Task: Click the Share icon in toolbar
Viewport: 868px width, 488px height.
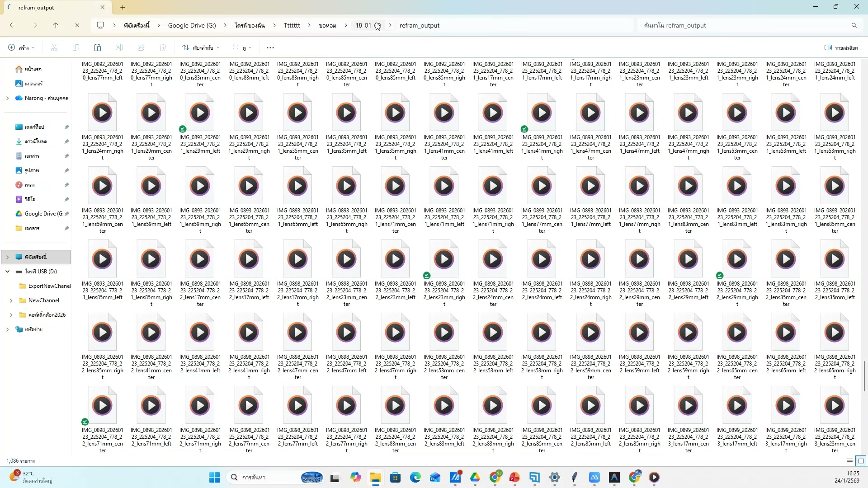Action: [141, 47]
